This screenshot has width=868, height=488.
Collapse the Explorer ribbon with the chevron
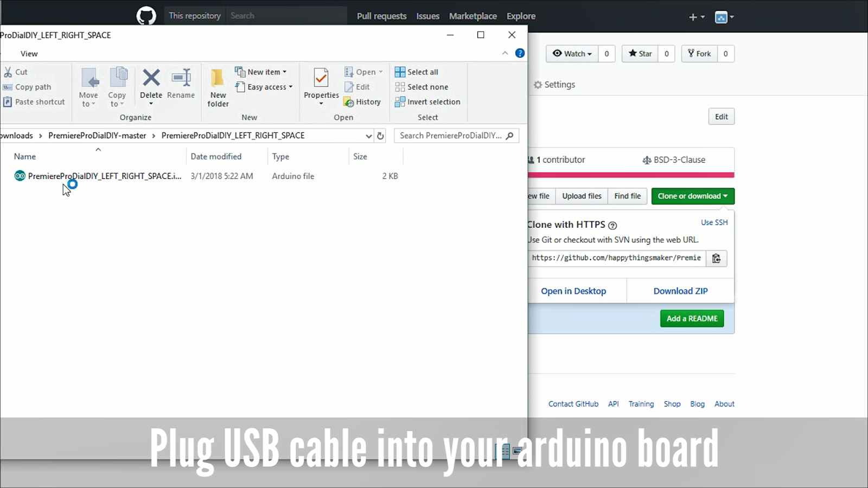505,53
